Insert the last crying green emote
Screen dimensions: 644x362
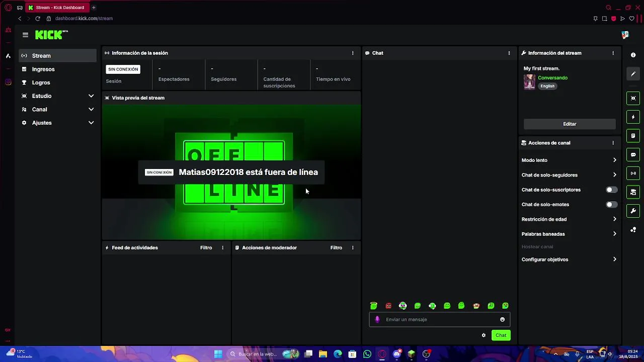point(506,306)
